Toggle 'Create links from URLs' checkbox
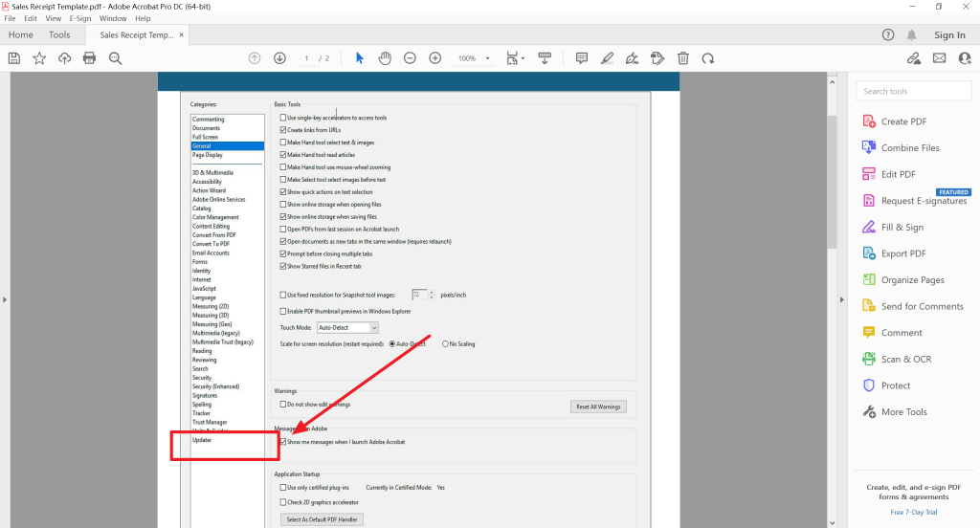This screenshot has height=528, width=980. tap(283, 130)
